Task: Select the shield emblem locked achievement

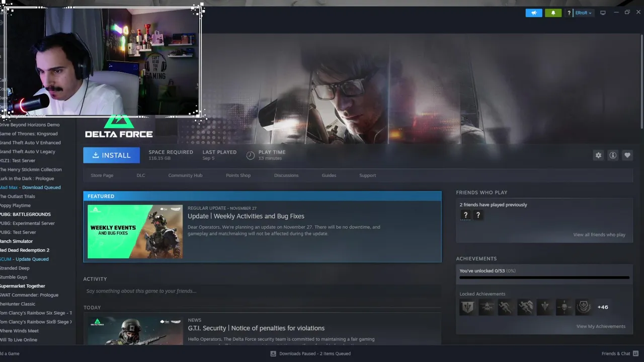Action: [x=467, y=307]
